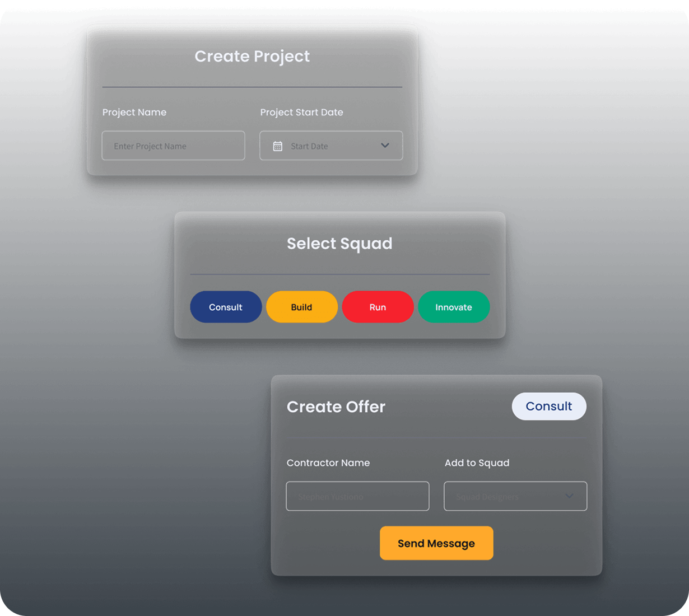The image size is (689, 616).
Task: Click the Project Name label
Action: pyautogui.click(x=134, y=113)
